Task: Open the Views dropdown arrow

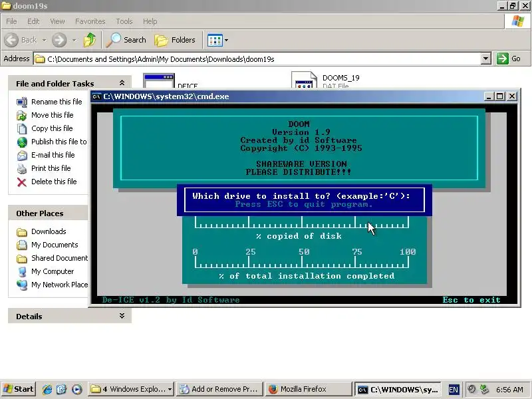Action: click(x=226, y=40)
